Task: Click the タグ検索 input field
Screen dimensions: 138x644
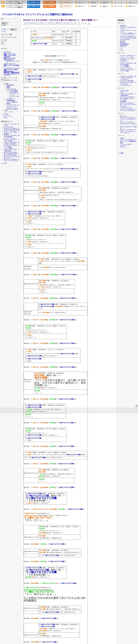Action: click(x=11, y=27)
